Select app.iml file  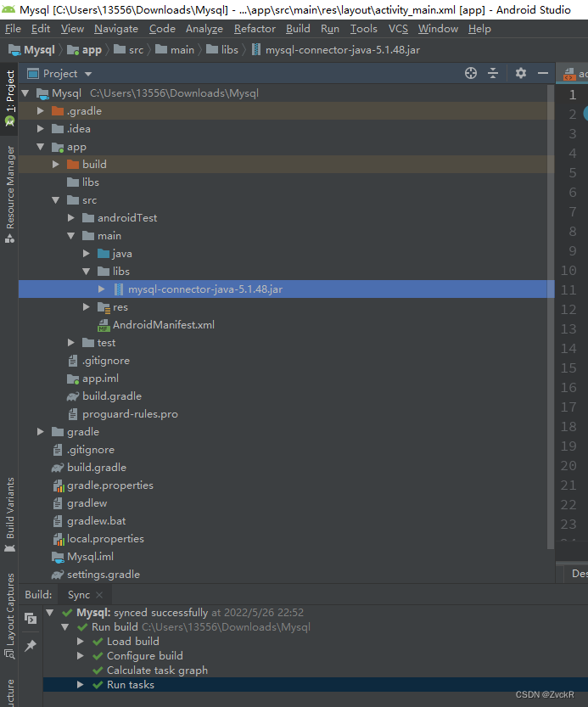(92, 379)
